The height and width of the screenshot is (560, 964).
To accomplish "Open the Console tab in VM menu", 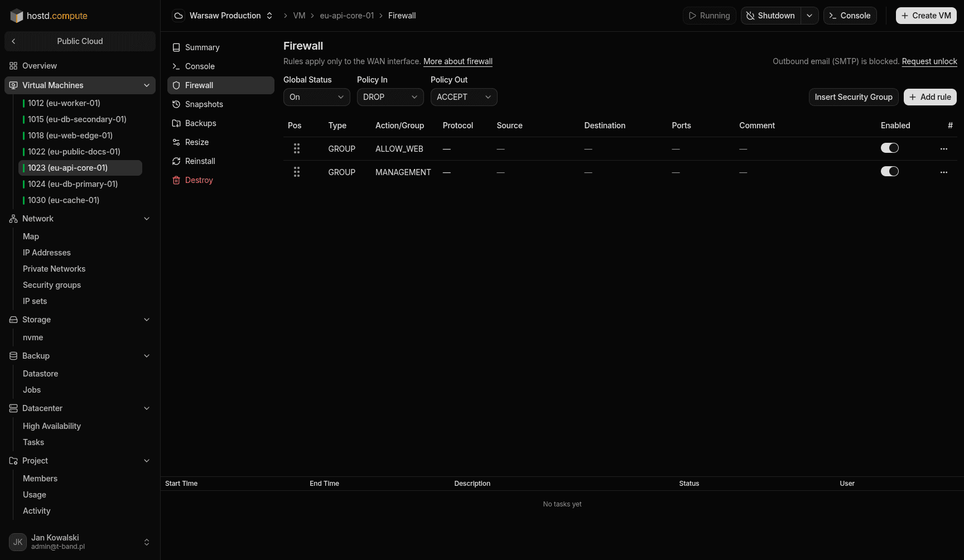I will pyautogui.click(x=221, y=66).
